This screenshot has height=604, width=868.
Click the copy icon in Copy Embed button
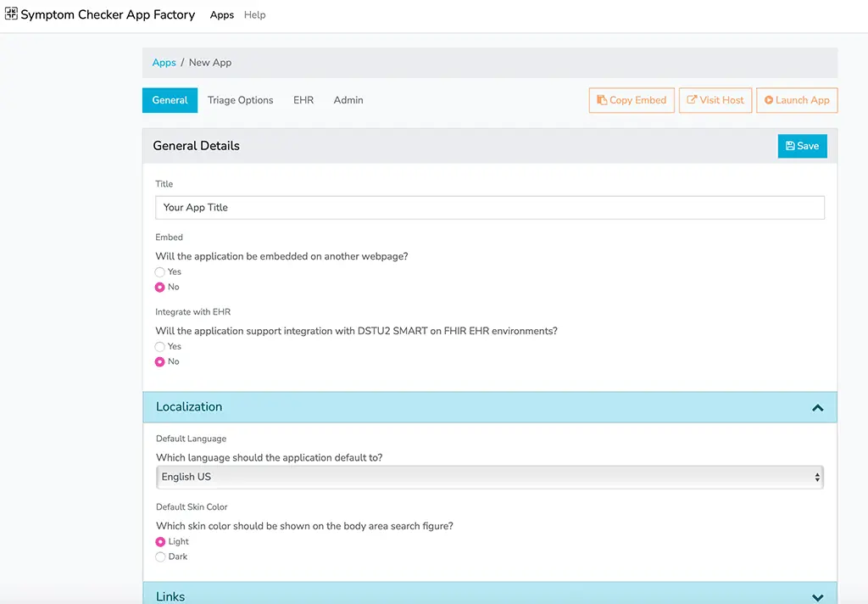coord(604,100)
